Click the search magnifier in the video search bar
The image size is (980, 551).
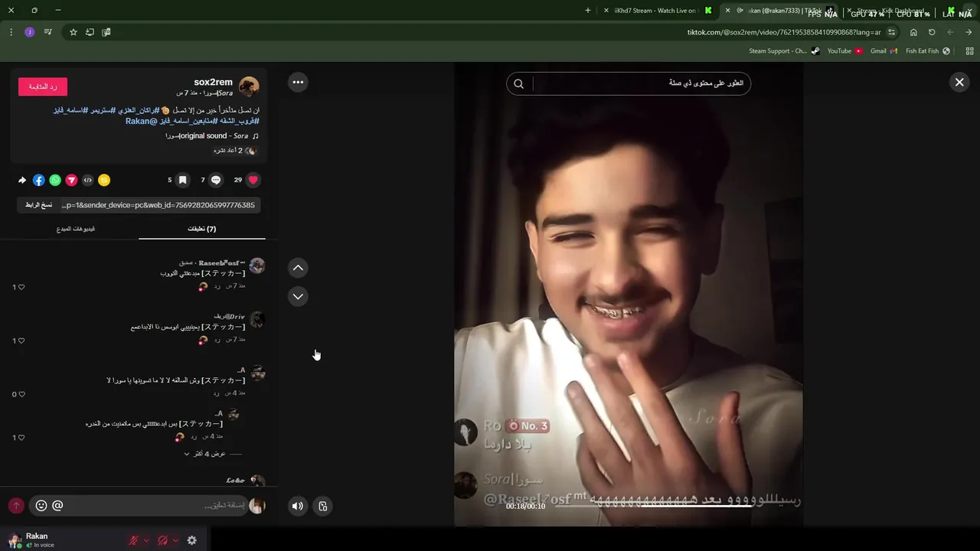tap(518, 83)
